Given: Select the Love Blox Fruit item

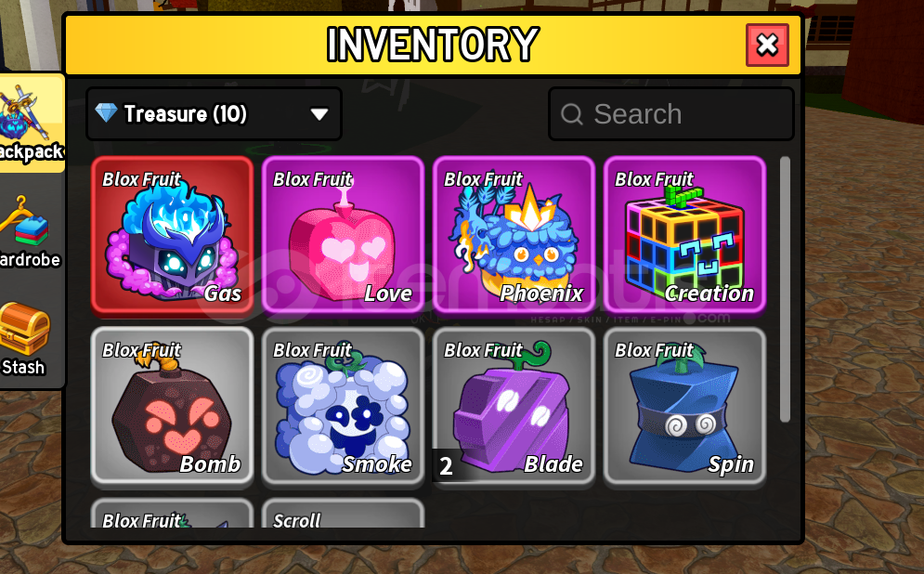Looking at the screenshot, I should tap(343, 234).
